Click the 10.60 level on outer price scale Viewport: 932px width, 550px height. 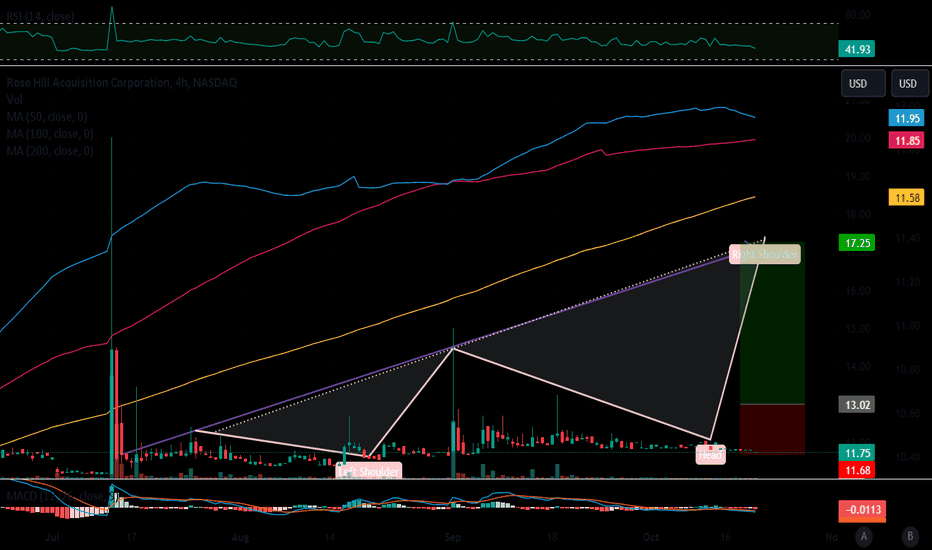[x=908, y=413]
